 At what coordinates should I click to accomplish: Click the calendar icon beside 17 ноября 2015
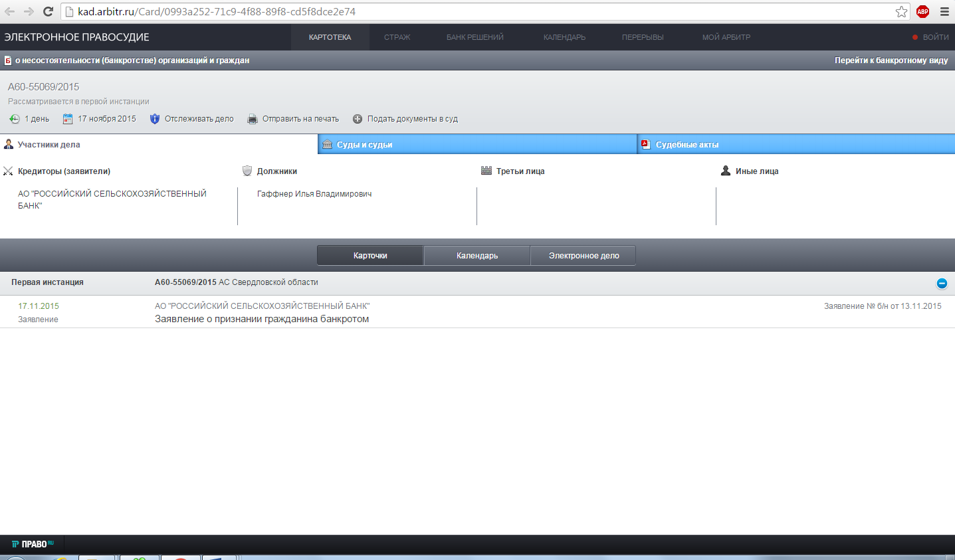point(68,119)
